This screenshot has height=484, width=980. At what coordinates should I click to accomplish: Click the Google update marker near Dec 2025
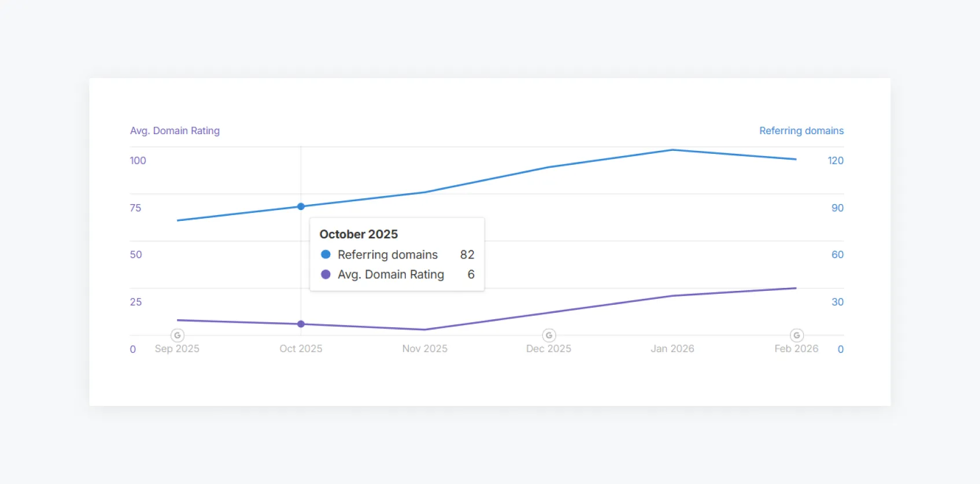(x=549, y=335)
